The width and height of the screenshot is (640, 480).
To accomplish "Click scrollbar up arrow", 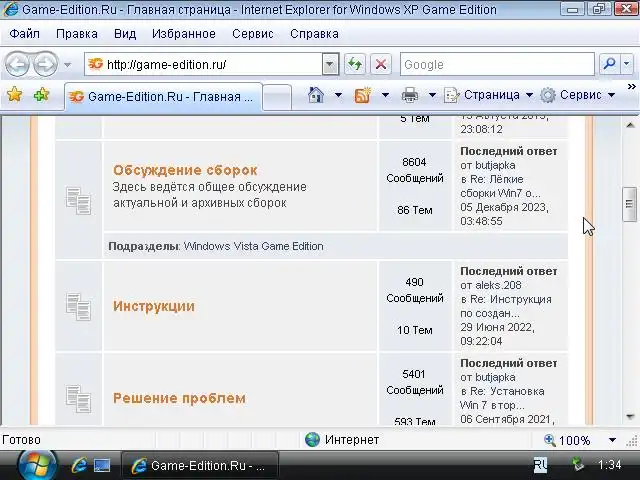I will (630, 125).
